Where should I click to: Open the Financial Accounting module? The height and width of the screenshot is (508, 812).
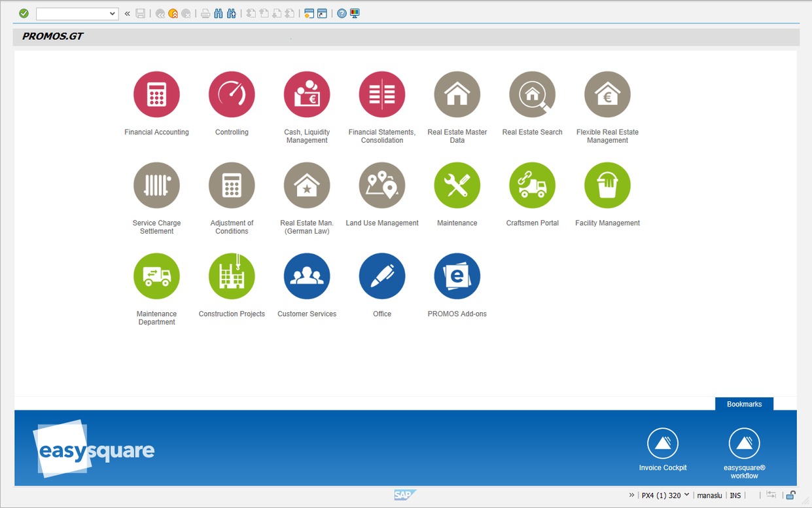(156, 94)
